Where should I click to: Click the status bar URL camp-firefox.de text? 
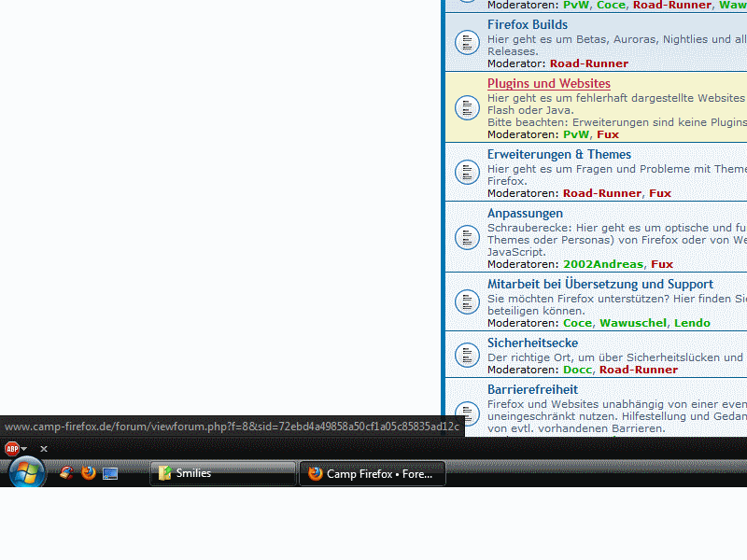click(232, 427)
